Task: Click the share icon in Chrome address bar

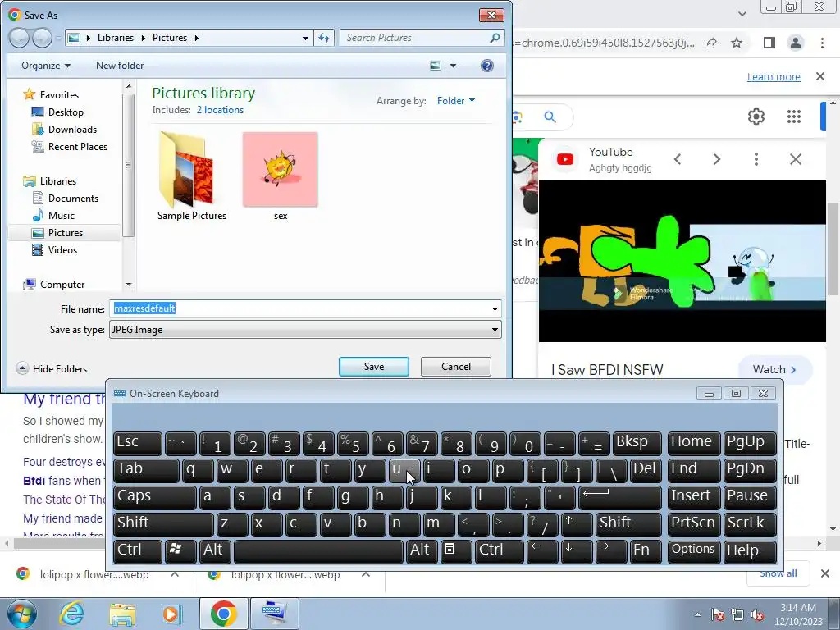Action: click(710, 43)
